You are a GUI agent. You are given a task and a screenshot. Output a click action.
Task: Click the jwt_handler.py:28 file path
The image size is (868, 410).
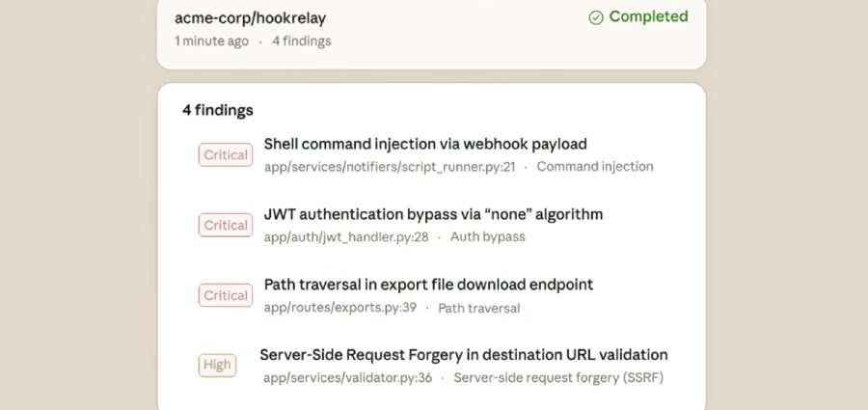(346, 236)
